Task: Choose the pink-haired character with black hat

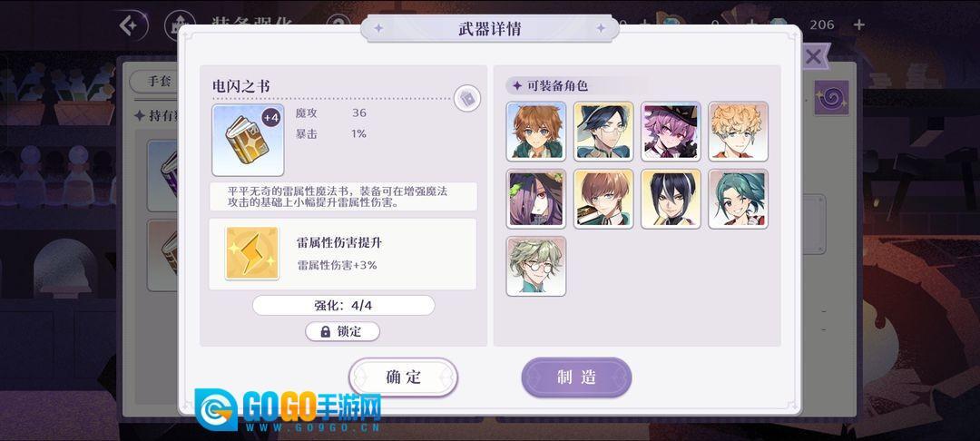Action: tap(671, 132)
